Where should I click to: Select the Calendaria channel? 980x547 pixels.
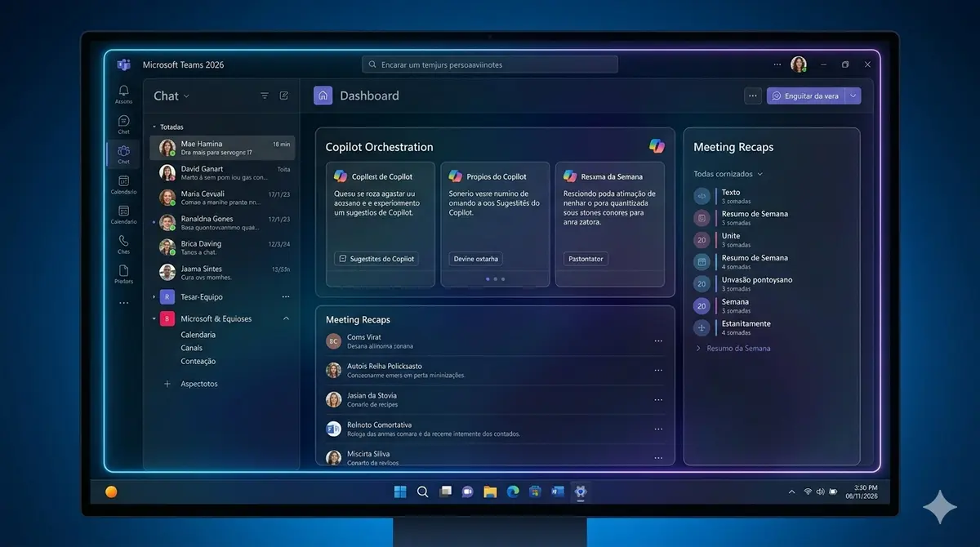pyautogui.click(x=198, y=335)
